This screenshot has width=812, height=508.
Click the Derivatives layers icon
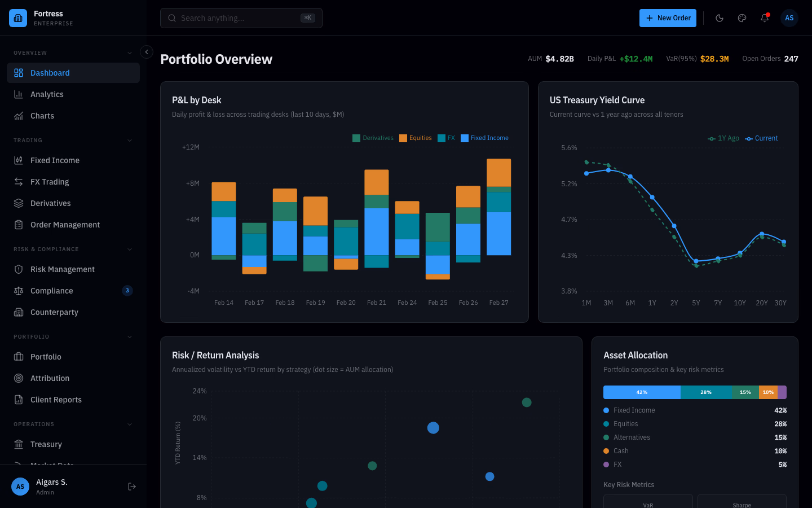click(19, 203)
